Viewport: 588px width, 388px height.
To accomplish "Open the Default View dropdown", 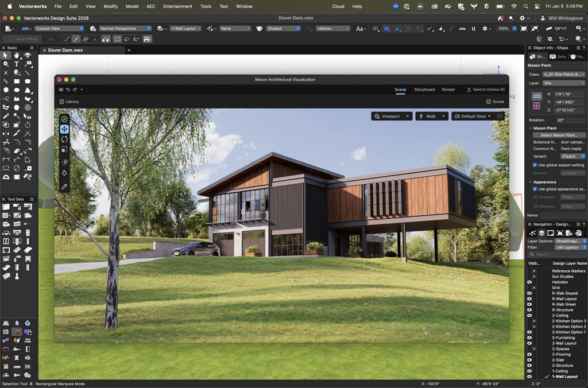I will (x=473, y=116).
